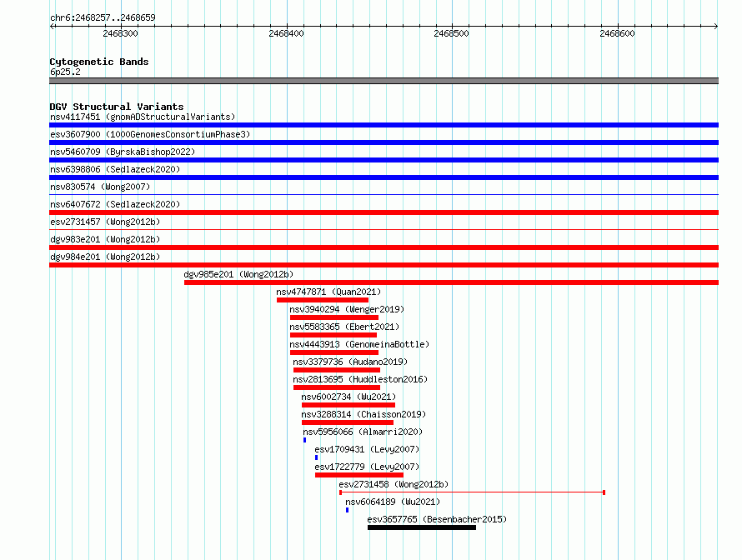Open esv2731458 (Wong2012b) label
This screenshot has width=742, height=560.
[394, 484]
